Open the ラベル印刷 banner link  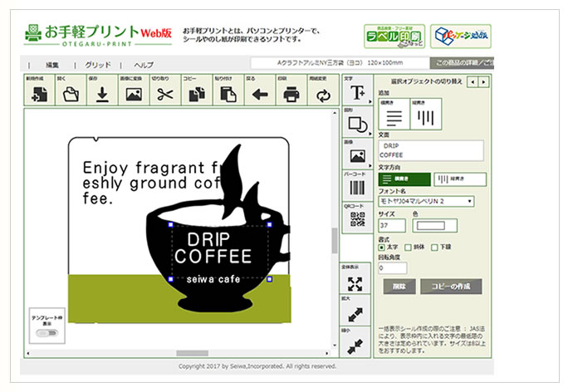click(x=394, y=37)
